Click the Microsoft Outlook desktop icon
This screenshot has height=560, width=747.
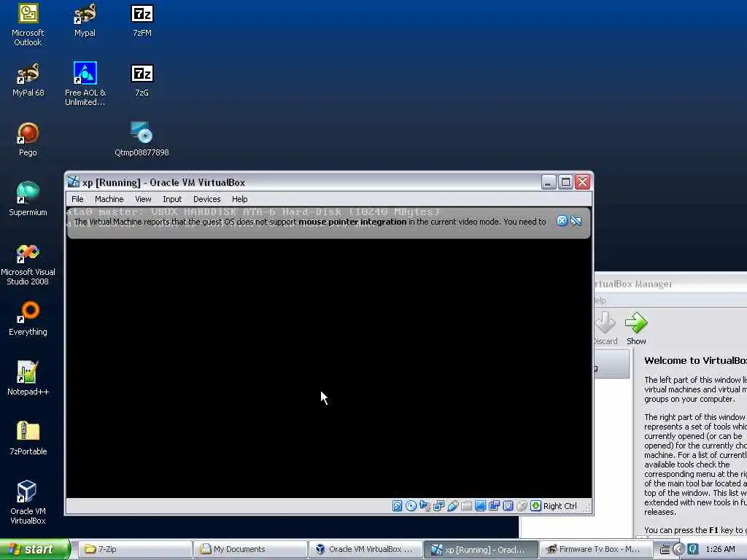click(x=28, y=25)
